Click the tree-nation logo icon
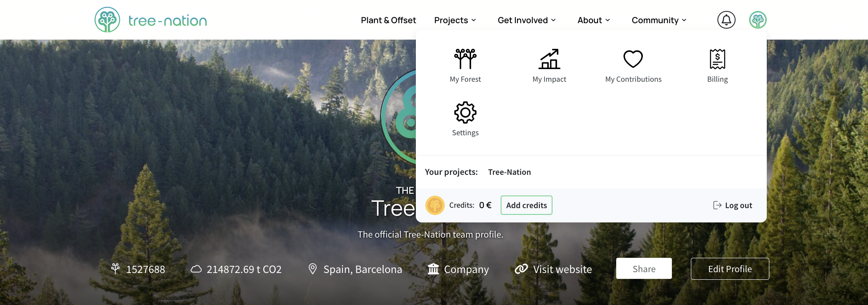Viewport: 868px width, 305px height. (107, 20)
